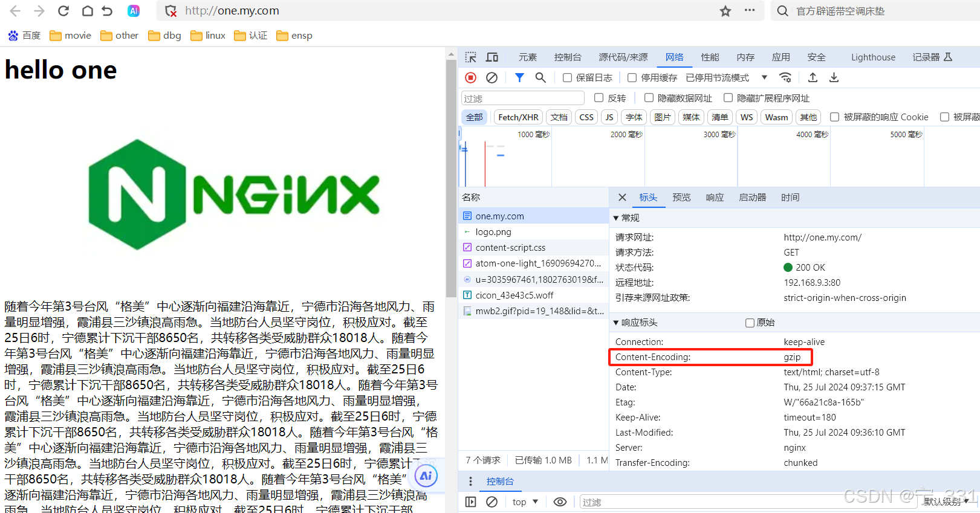Show the console sidebar icon

(x=471, y=502)
